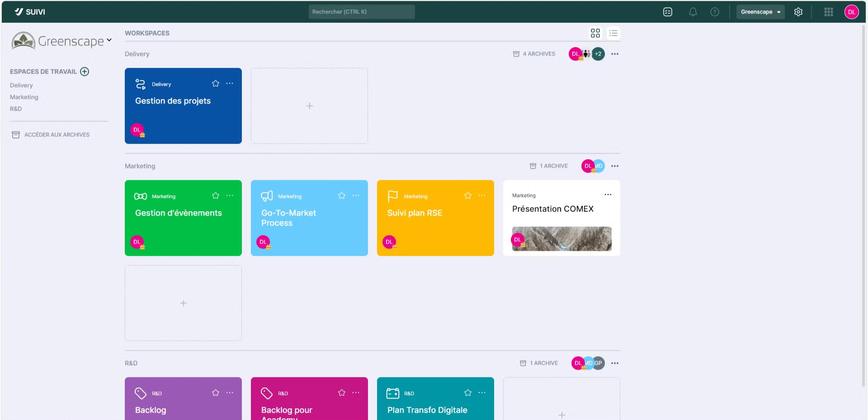
Task: Add a new workspace with plus icon
Action: coord(85,71)
